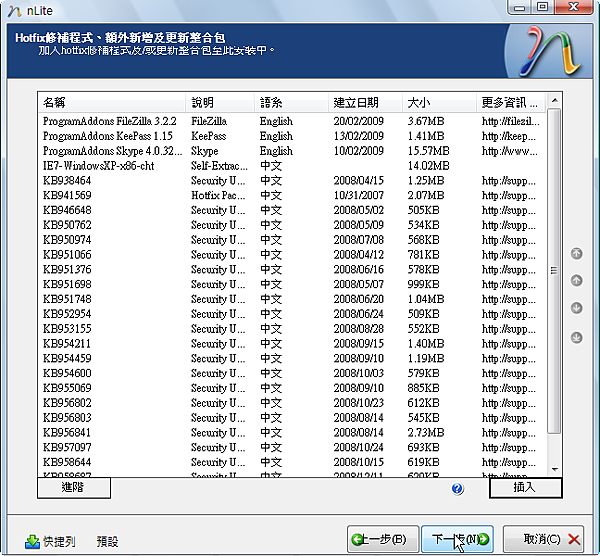Screen dimensions: 600x556
Task: Sort by 名稱 column header
Action: tap(112, 103)
